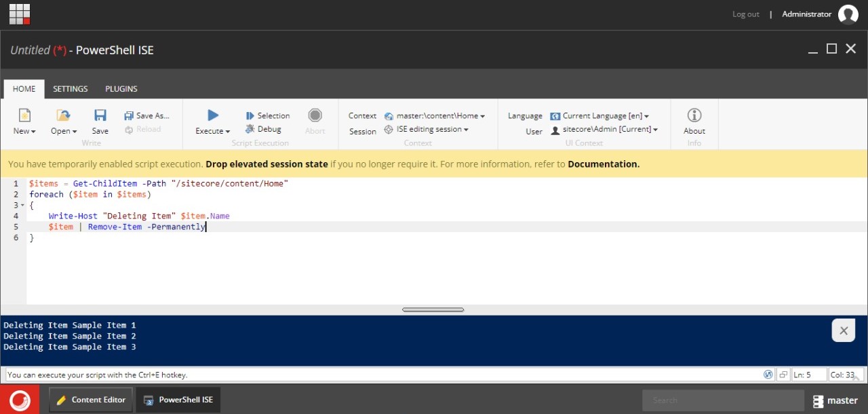The image size is (868, 414).
Task: Click output line Deleting Item Sample Item 1
Action: click(70, 325)
